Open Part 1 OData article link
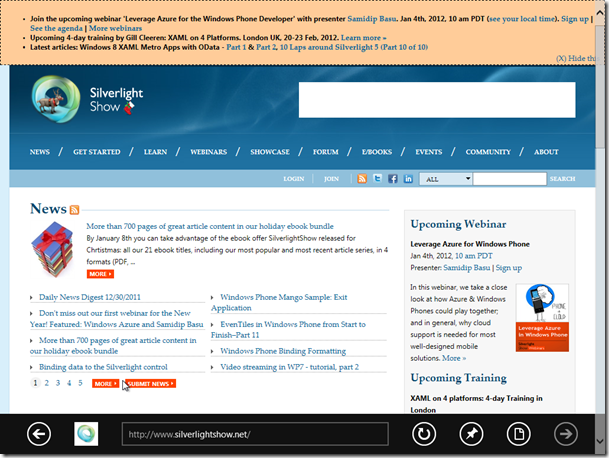This screenshot has height=458, width=609. [236, 47]
